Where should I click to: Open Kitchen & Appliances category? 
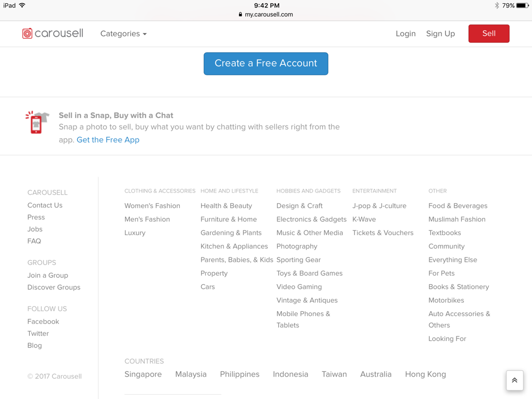click(234, 246)
